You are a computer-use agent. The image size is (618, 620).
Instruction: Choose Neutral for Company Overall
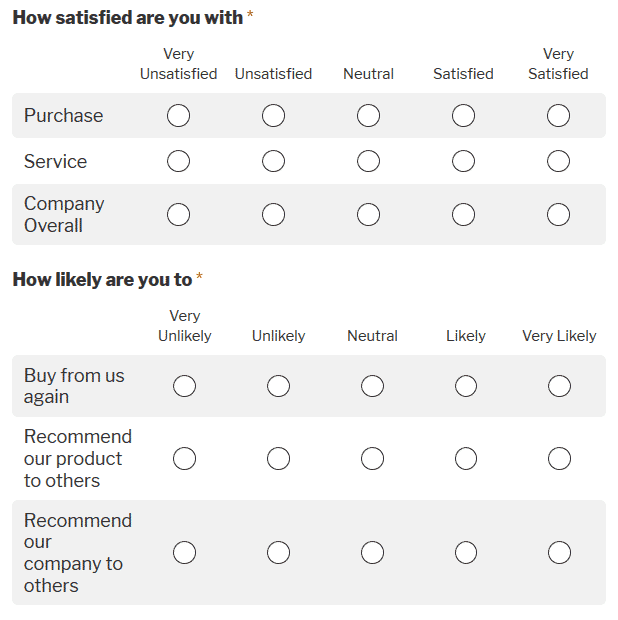[368, 214]
